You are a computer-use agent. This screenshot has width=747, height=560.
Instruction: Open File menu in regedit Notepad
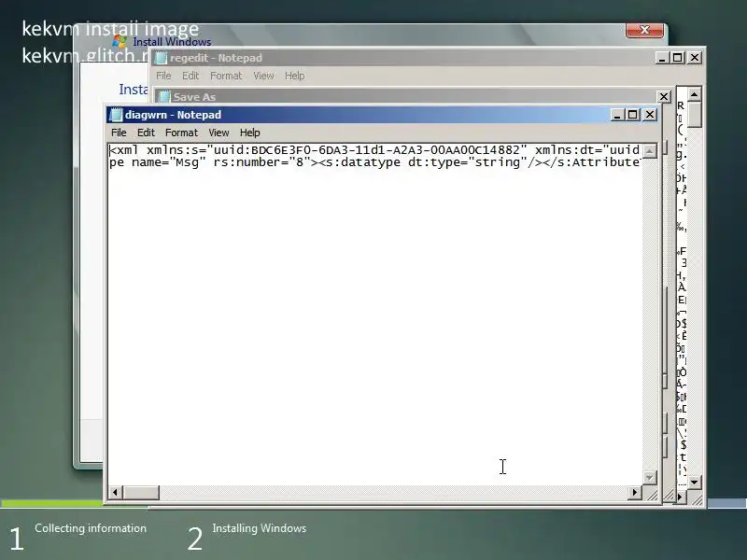coord(163,76)
